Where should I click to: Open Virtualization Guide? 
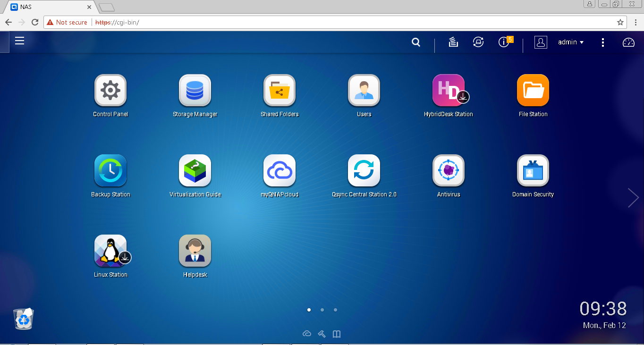tap(195, 170)
